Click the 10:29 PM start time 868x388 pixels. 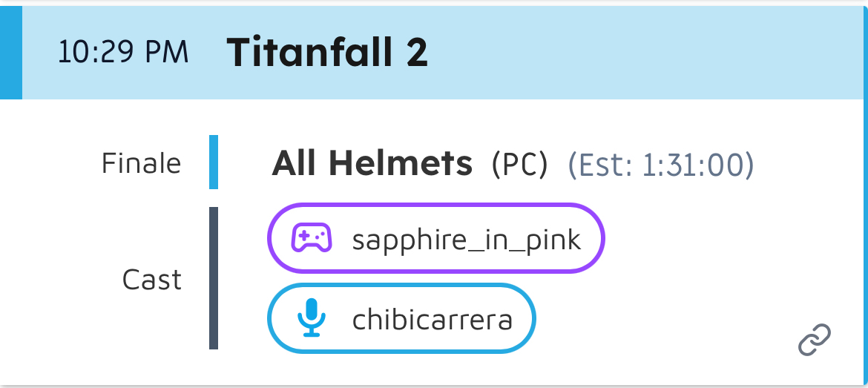pos(123,53)
